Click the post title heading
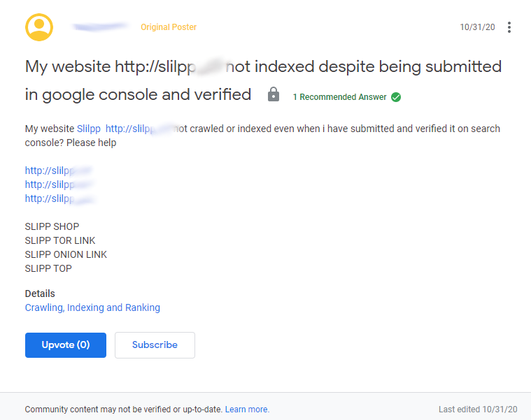Screen dimensions: 531x420 [x=263, y=67]
